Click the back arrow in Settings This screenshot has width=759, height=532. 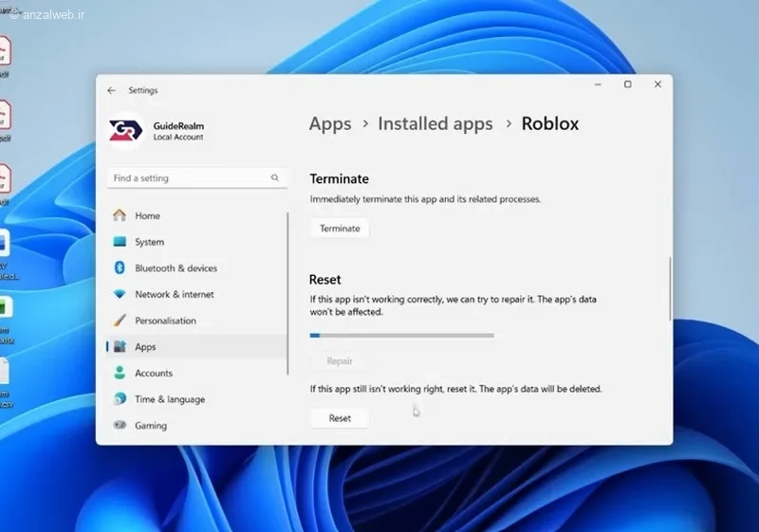(x=111, y=90)
